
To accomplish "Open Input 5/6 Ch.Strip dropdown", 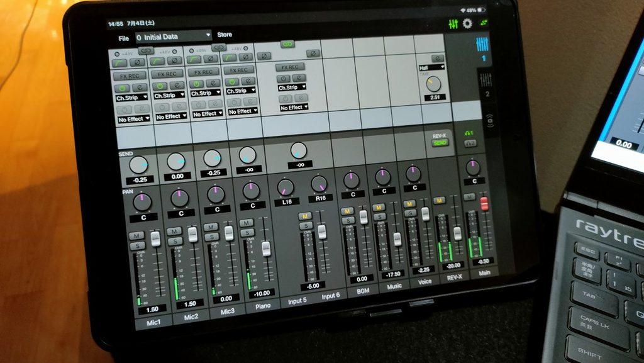I will pyautogui.click(x=292, y=88).
